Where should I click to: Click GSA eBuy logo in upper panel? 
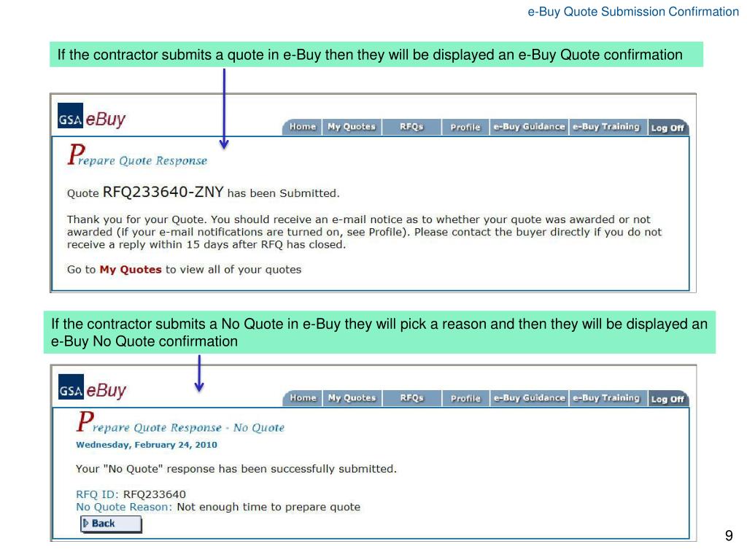pos(91,116)
